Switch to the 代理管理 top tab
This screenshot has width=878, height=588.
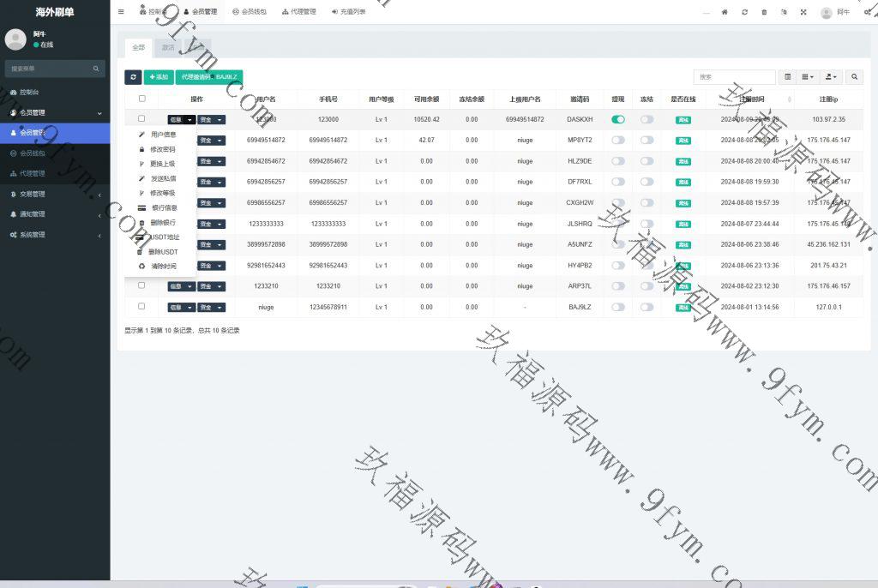click(x=298, y=12)
